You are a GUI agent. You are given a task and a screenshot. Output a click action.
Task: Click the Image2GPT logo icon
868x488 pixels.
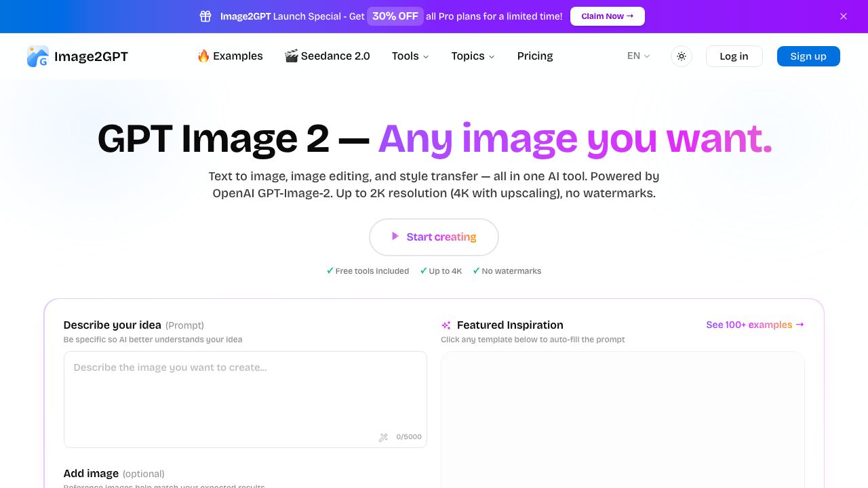click(38, 56)
